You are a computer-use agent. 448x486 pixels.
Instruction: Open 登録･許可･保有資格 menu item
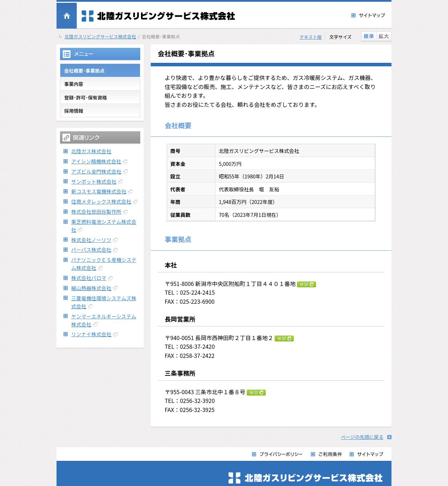tap(100, 98)
